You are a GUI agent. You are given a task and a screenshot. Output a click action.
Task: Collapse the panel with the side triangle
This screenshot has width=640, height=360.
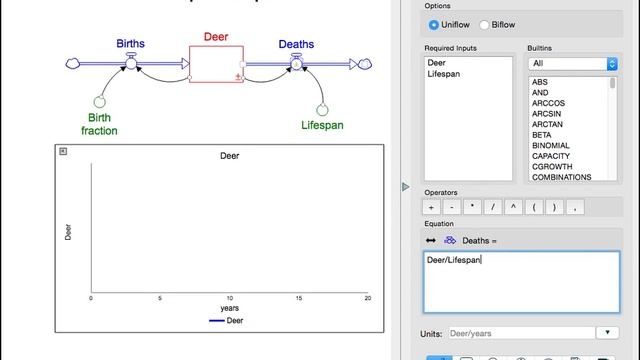coord(405,187)
